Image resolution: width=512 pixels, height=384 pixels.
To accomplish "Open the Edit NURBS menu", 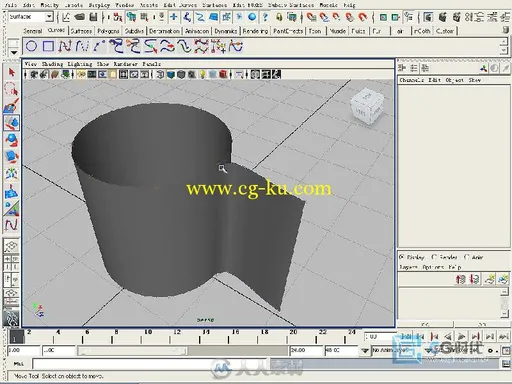I will click(x=248, y=5).
